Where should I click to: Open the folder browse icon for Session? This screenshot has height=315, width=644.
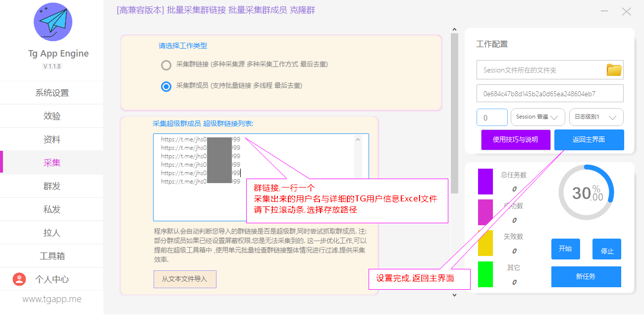point(614,70)
